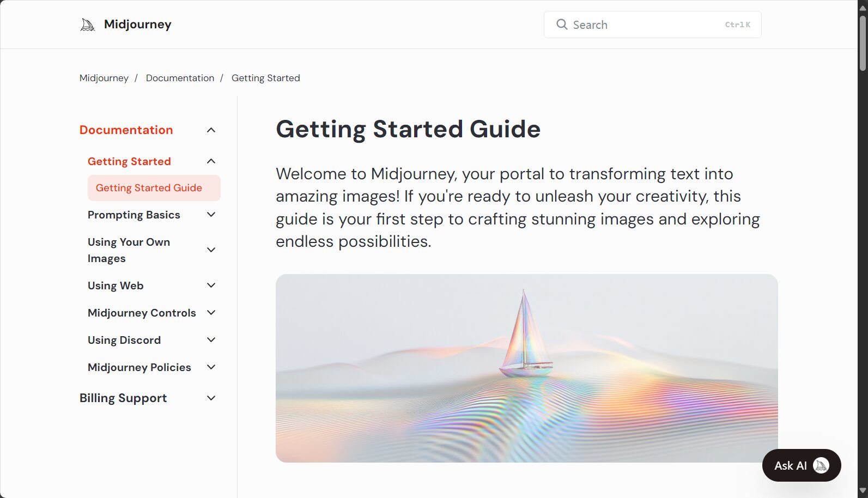Open Billing Support in sidebar
The width and height of the screenshot is (868, 498).
(123, 398)
